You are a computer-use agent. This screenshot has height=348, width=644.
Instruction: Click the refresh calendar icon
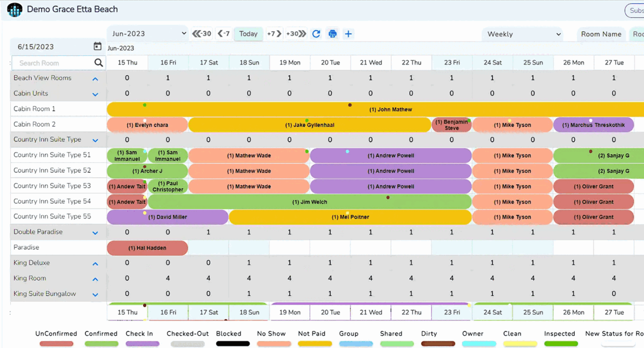tap(316, 34)
